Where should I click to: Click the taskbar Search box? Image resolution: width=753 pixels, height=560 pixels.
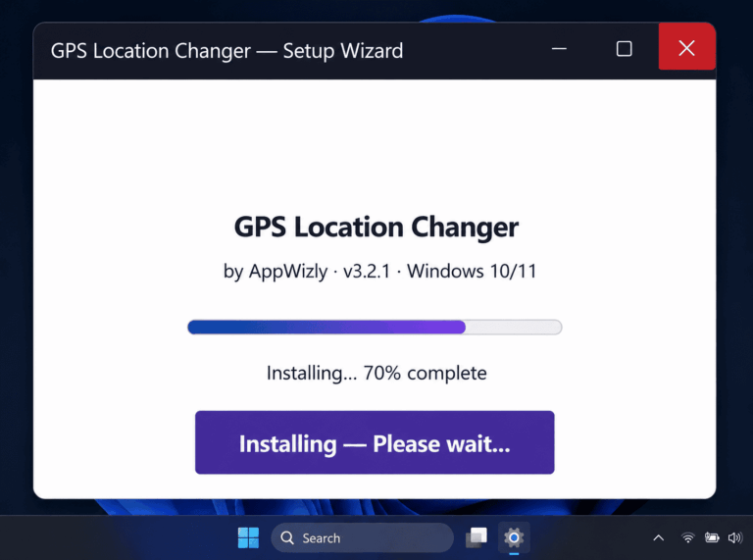[x=362, y=537]
